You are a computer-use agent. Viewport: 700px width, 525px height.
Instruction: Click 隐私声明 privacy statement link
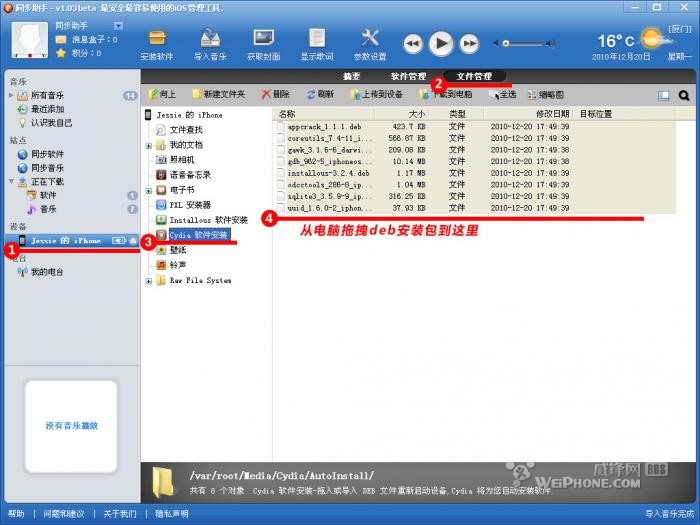click(x=172, y=514)
